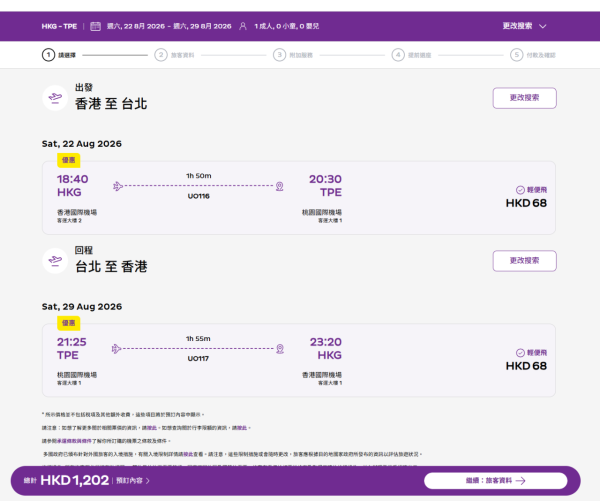Click the chevron next to booking details
600x501 pixels.
pyautogui.click(x=148, y=481)
